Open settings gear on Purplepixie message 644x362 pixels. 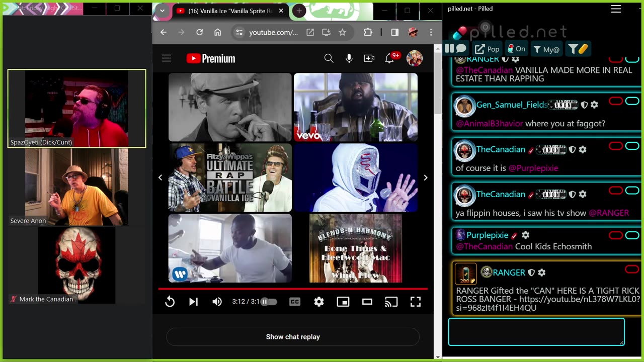[x=526, y=235]
